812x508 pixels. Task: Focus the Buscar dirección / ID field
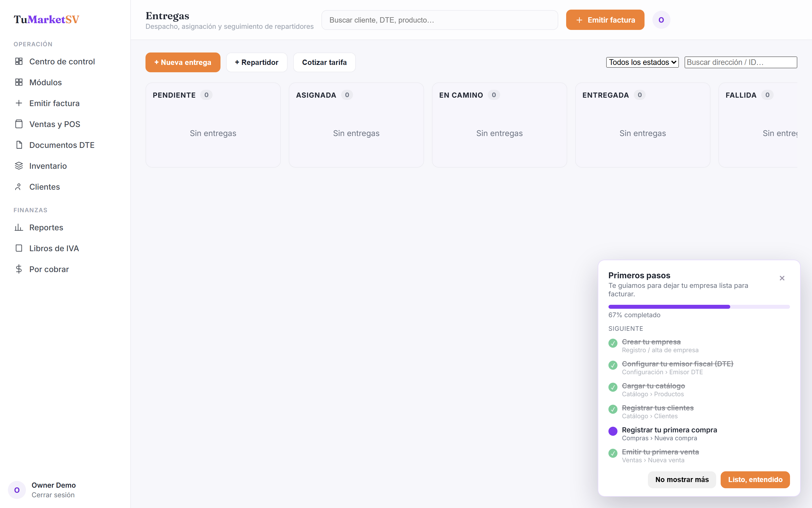(x=741, y=62)
